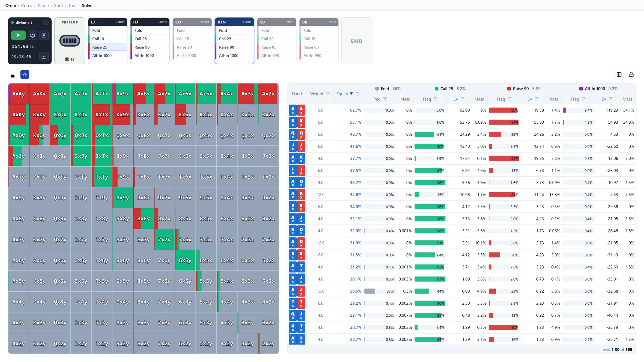This screenshot has height=362, width=644.
Task: Select the BTN position header
Action: (235, 22)
